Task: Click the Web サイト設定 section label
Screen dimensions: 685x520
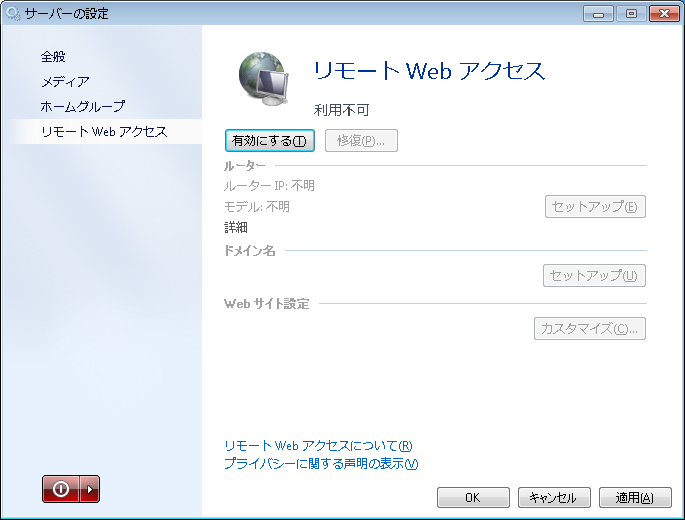Action: click(266, 304)
